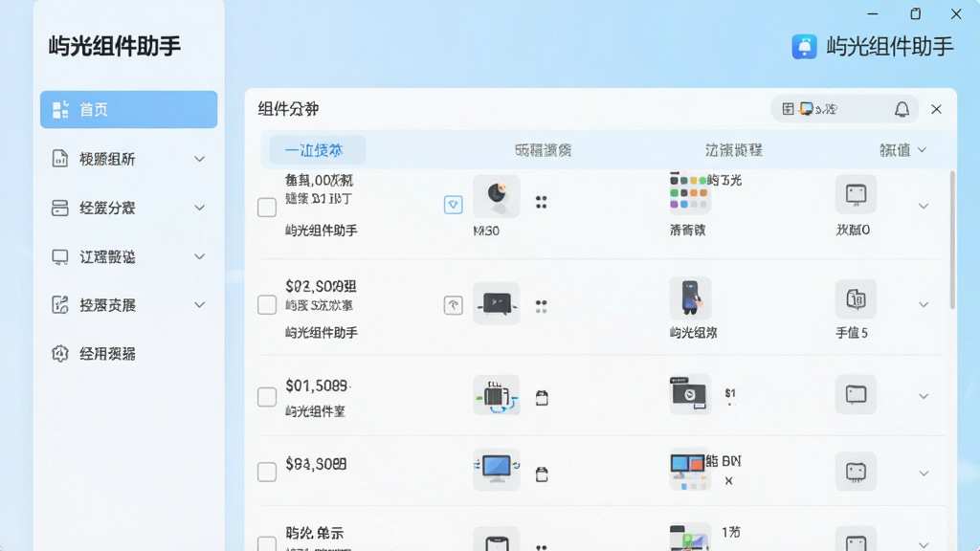
Task: Open the phone thumbnail in 手值5 row
Action: pyautogui.click(x=690, y=298)
